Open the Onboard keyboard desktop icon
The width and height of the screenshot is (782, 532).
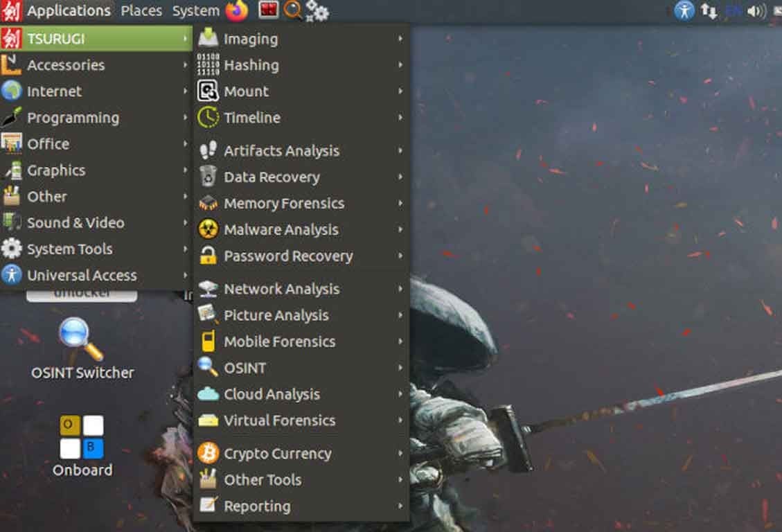pos(82,437)
